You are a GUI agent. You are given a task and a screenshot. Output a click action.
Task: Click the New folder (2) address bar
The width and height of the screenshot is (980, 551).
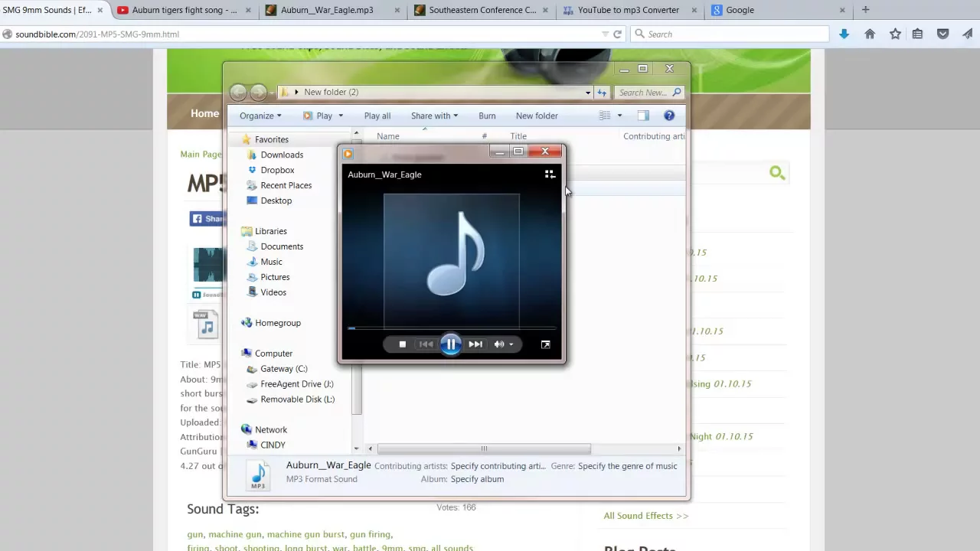tap(435, 93)
